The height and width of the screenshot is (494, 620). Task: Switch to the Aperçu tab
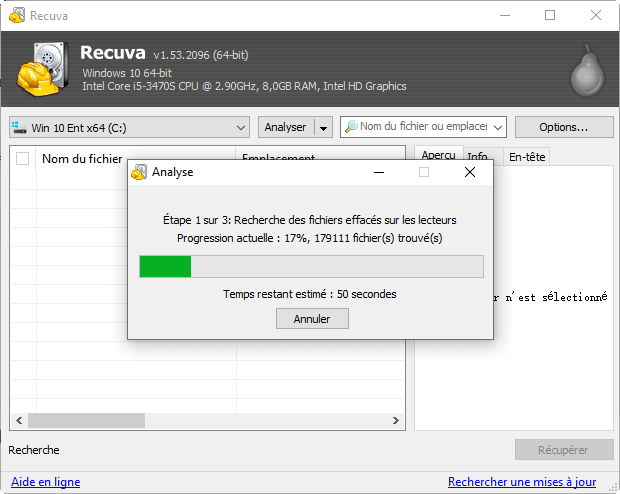438,155
